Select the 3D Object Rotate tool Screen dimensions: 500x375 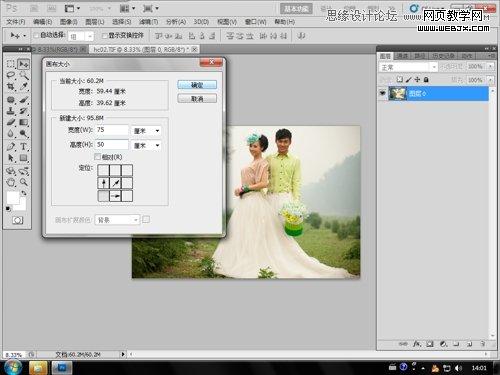(x=11, y=171)
